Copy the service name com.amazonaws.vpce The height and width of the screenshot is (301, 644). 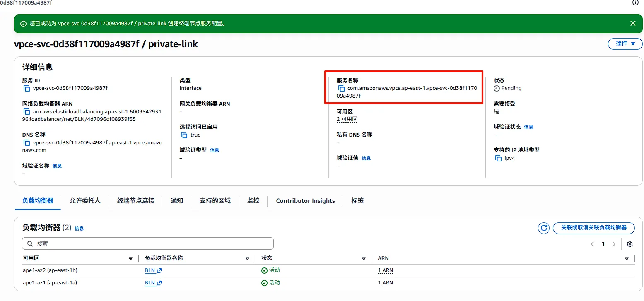click(341, 88)
